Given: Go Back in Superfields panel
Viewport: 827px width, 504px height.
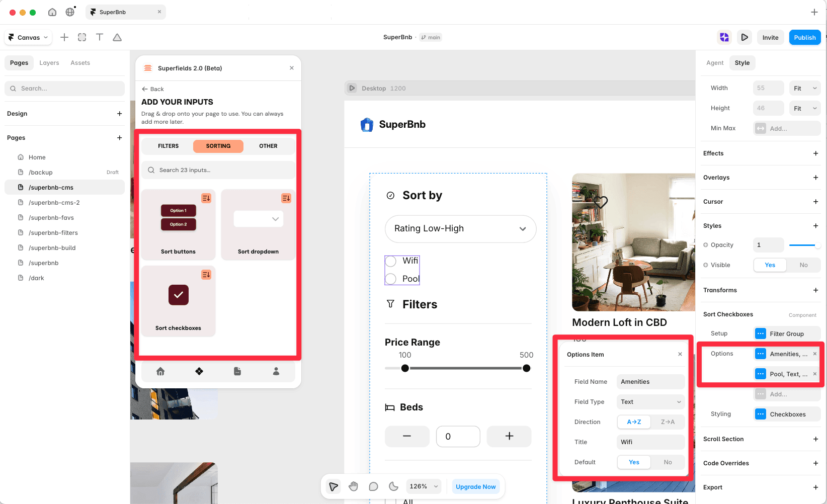Looking at the screenshot, I should click(x=153, y=89).
